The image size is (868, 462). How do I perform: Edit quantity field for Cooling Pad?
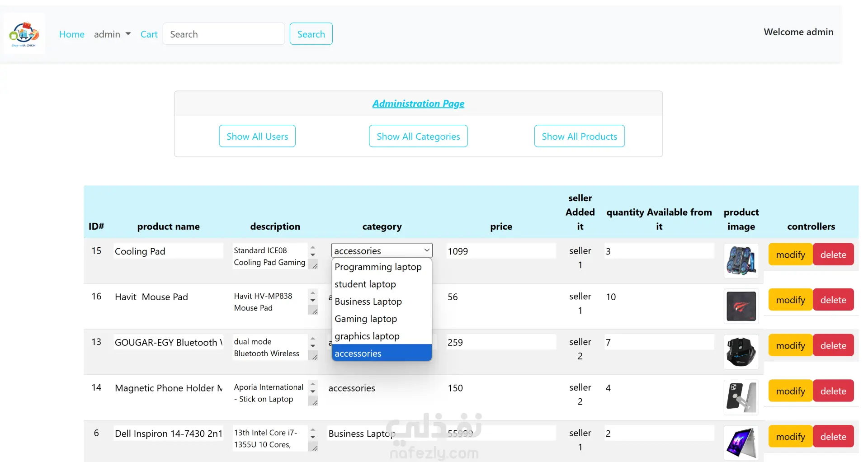[659, 251]
